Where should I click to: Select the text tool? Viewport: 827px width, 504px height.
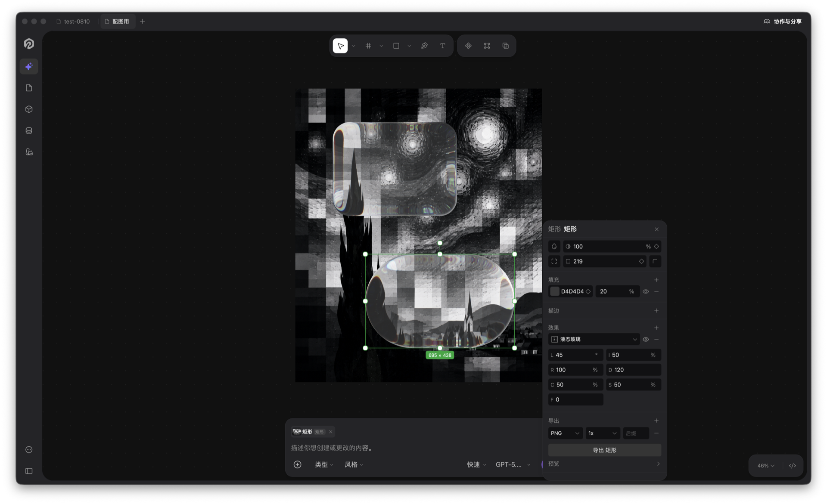443,46
